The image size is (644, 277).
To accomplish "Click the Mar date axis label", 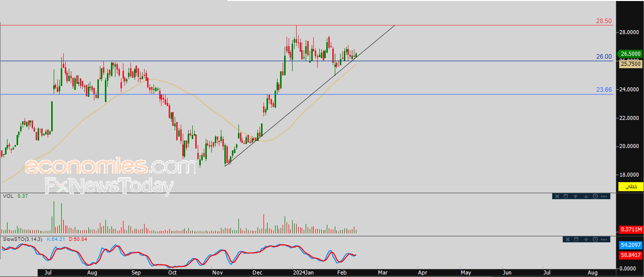I will coord(382,272).
